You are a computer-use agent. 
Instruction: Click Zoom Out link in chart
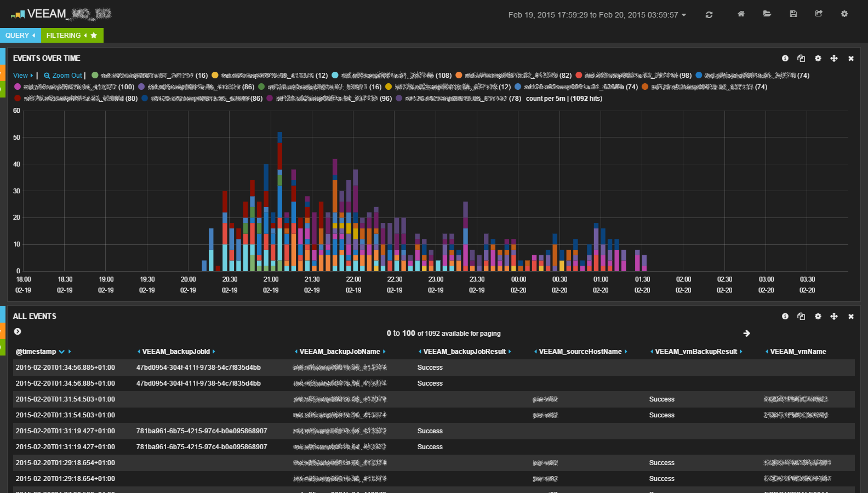coord(63,76)
